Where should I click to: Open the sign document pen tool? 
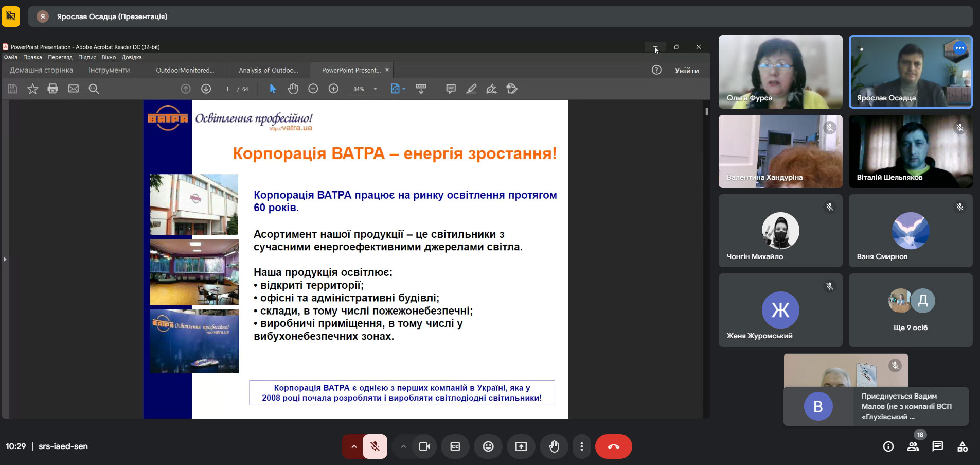pyautogui.click(x=491, y=89)
